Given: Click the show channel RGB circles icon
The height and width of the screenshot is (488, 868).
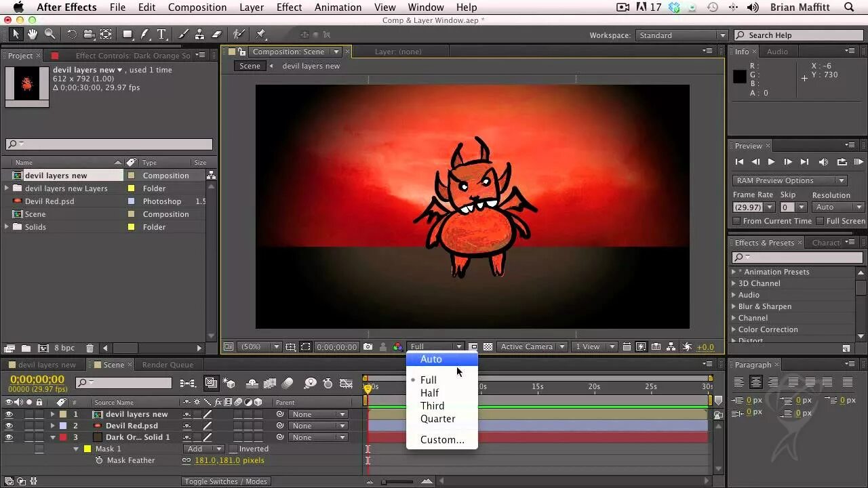Looking at the screenshot, I should [397, 346].
